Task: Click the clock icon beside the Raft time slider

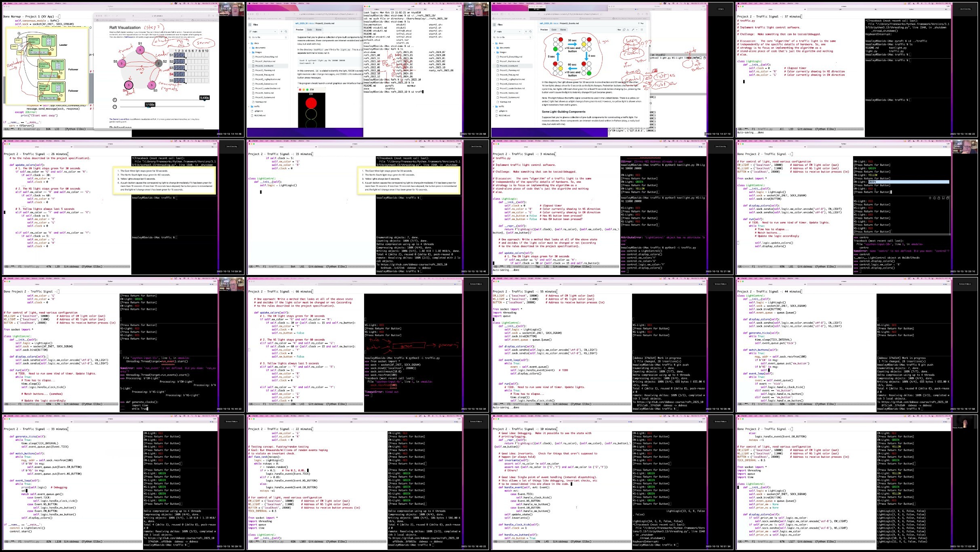Action: [x=115, y=100]
